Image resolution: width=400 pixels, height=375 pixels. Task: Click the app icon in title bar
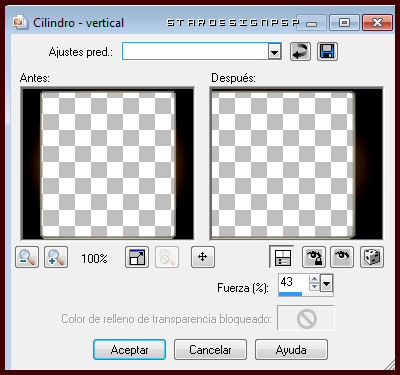point(19,22)
